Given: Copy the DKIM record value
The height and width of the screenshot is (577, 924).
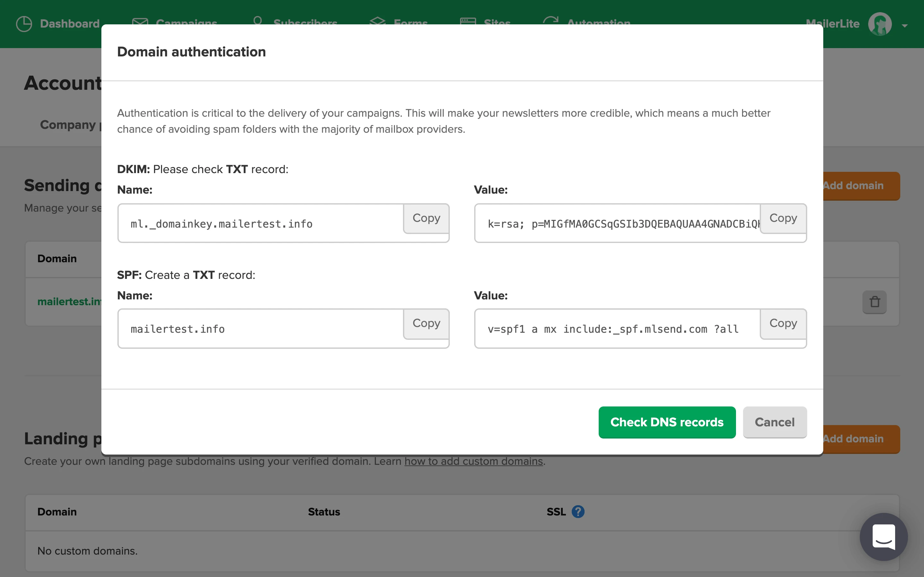Looking at the screenshot, I should (x=783, y=218).
